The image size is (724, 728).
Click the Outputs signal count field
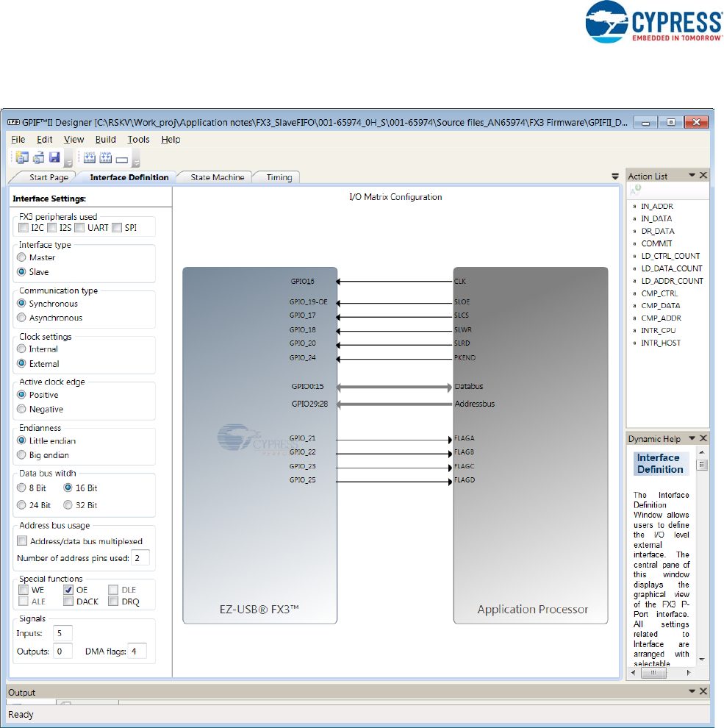tap(62, 651)
